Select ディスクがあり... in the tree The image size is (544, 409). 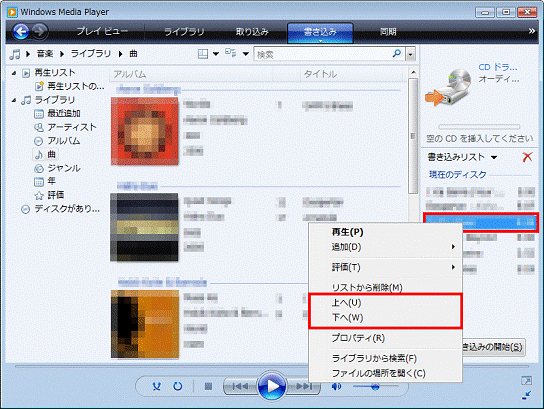click(67, 209)
